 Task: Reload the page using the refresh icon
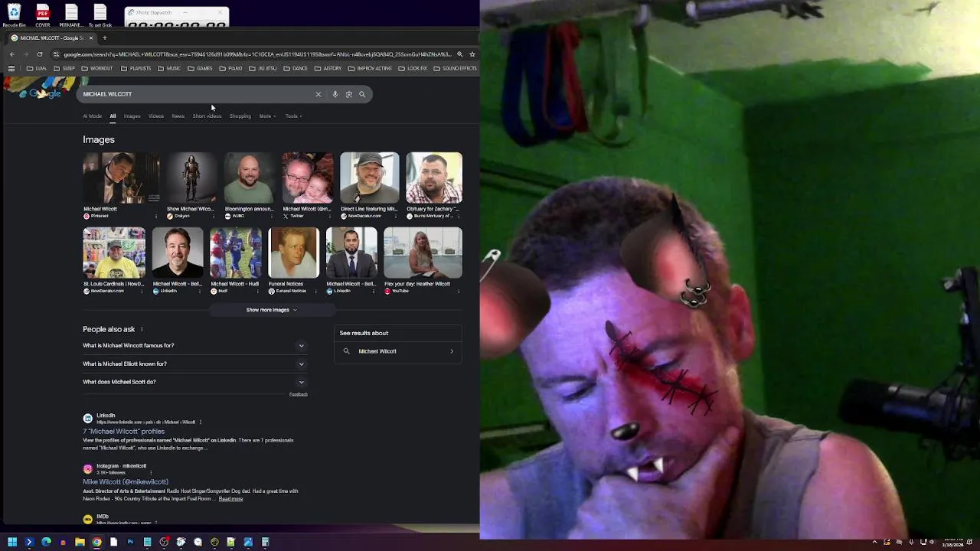click(x=40, y=54)
